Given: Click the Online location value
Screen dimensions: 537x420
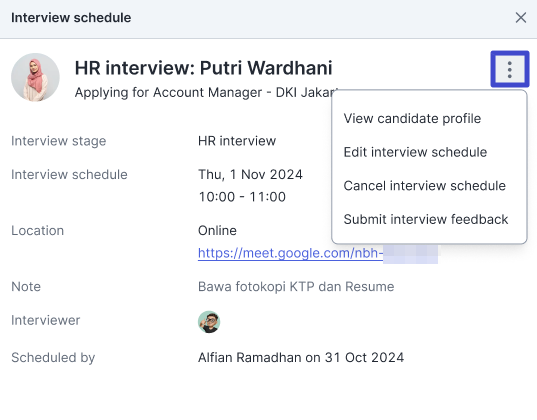Looking at the screenshot, I should [x=217, y=231].
